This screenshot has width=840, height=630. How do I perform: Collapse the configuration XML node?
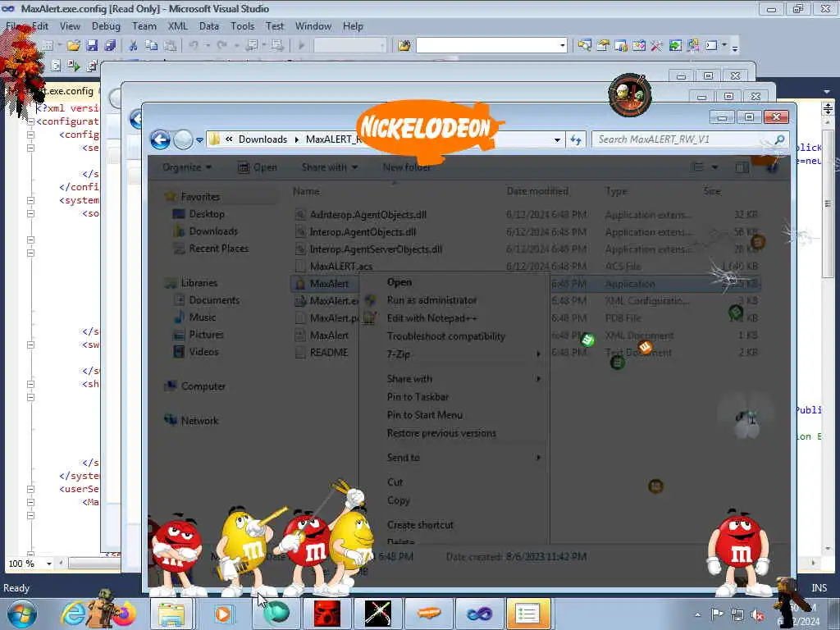click(31, 121)
